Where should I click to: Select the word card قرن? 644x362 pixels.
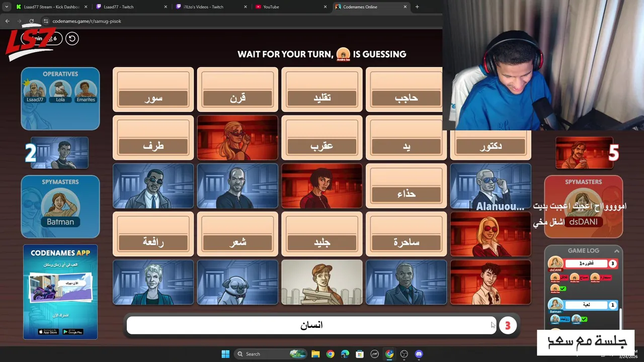click(x=237, y=89)
